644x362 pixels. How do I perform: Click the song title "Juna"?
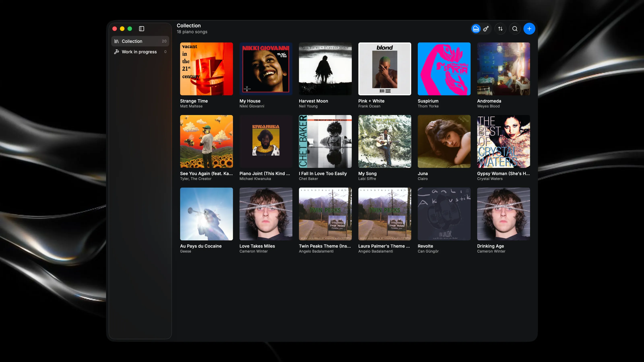click(422, 173)
